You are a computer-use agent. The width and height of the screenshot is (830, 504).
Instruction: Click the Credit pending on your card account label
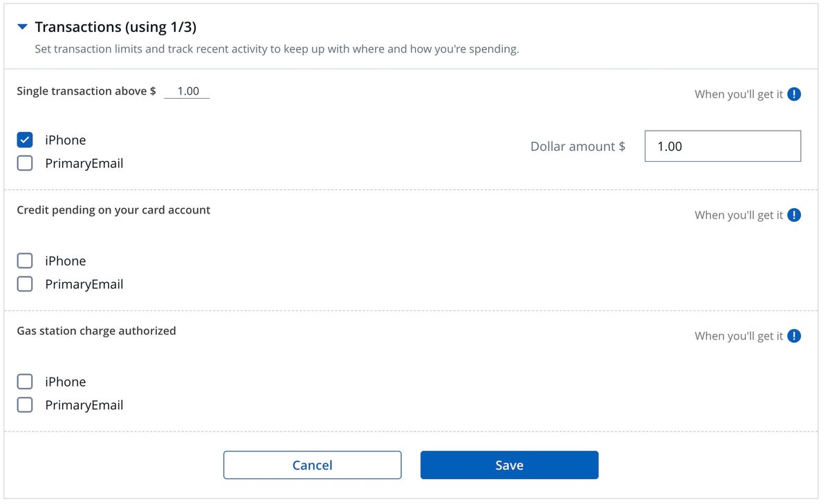pos(113,209)
